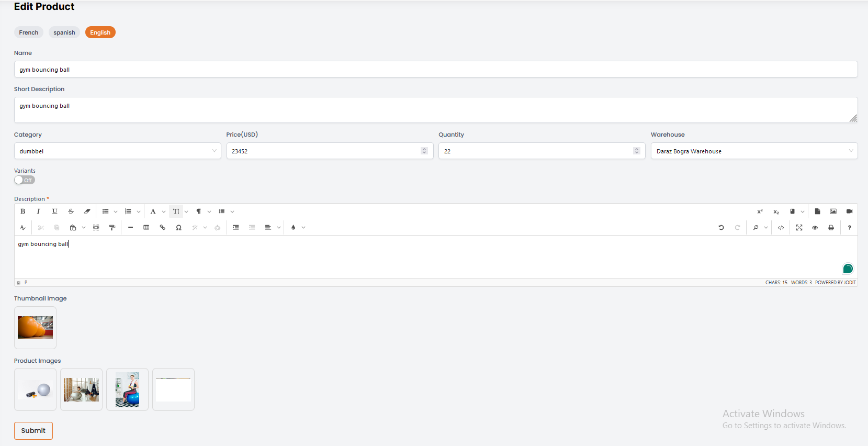The image size is (868, 446).
Task: Click the English language pill
Action: (x=100, y=32)
